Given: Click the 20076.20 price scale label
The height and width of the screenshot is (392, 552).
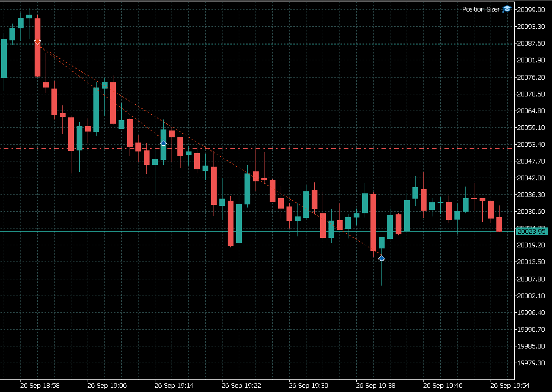Looking at the screenshot, I should (530, 78).
